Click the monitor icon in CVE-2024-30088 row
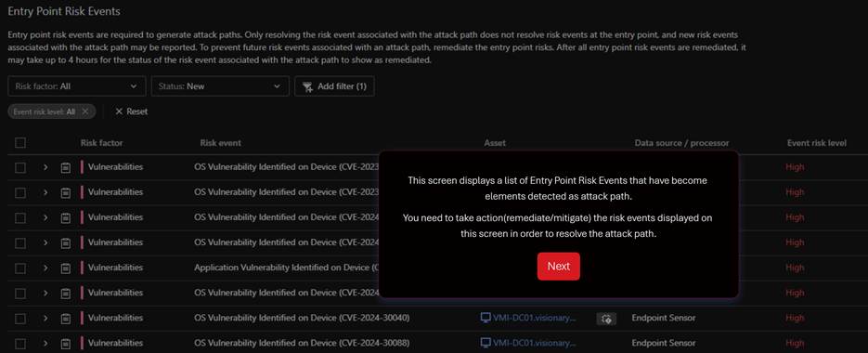868x353 pixels. (x=486, y=343)
